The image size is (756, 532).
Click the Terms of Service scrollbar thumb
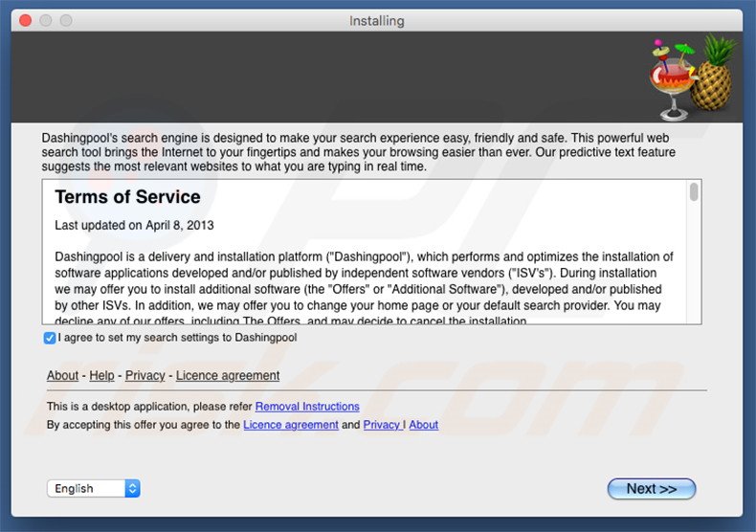coord(694,191)
